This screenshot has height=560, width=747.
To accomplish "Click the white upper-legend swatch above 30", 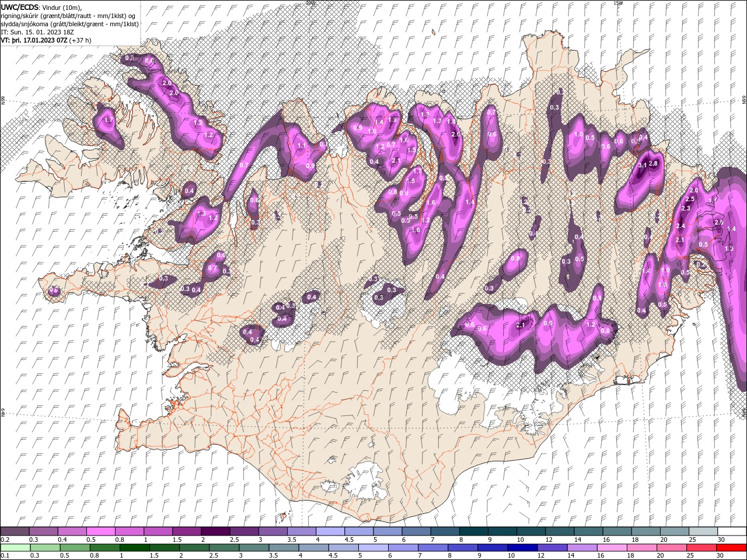I will point(731,531).
